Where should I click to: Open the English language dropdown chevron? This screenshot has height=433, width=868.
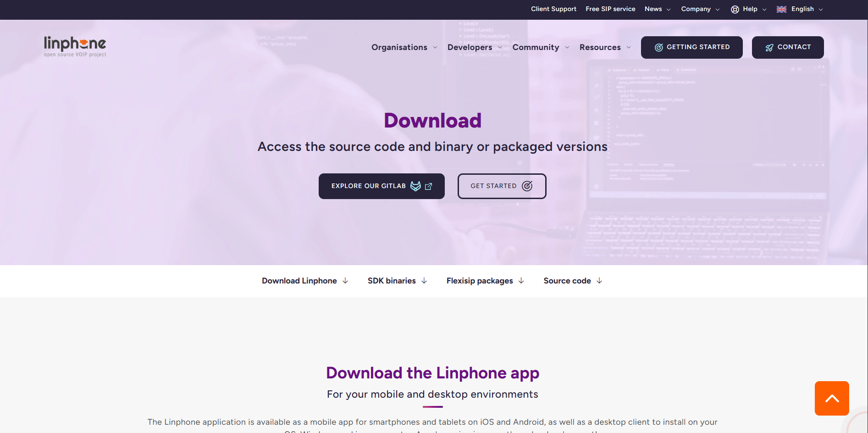click(821, 10)
